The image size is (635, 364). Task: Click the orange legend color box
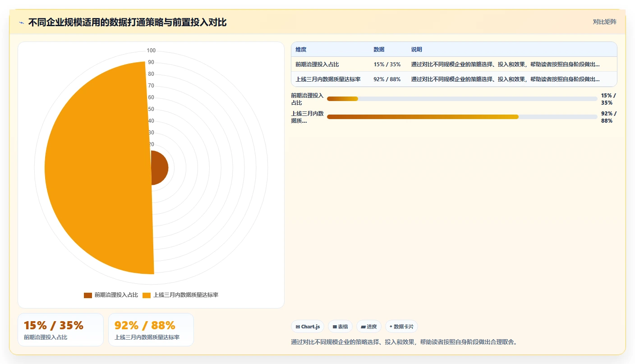click(147, 295)
